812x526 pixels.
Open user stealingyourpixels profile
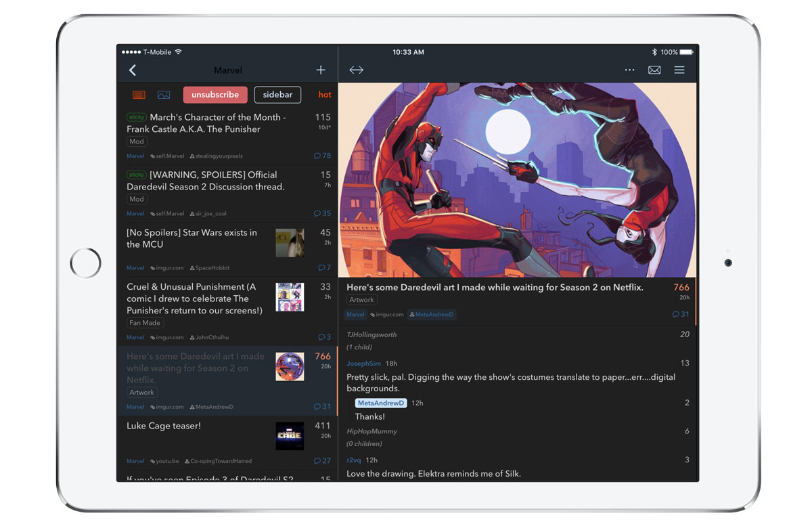217,156
